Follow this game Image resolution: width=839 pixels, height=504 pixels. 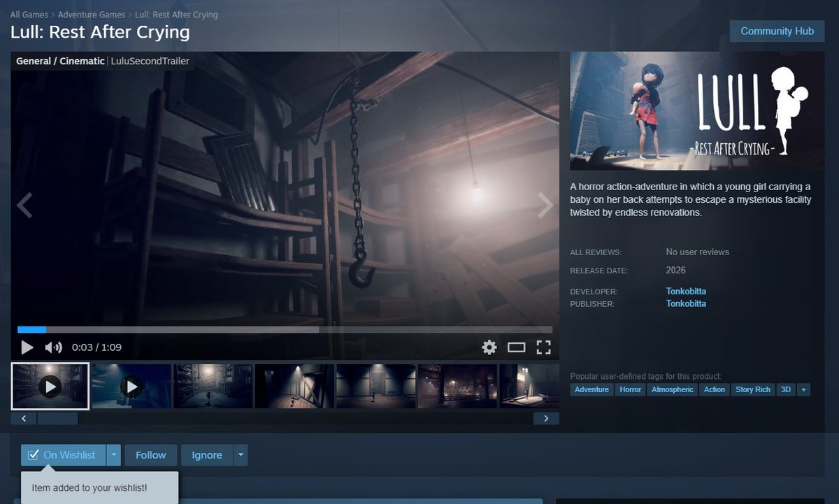coord(151,455)
